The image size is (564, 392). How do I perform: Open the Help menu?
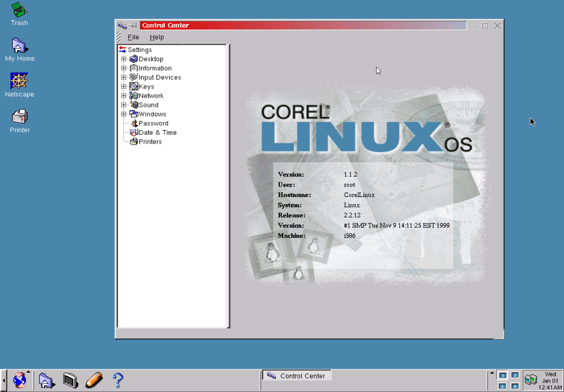tap(157, 37)
